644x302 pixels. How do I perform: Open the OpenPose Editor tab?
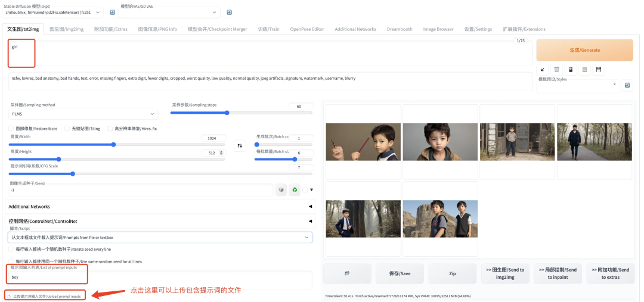(x=307, y=29)
